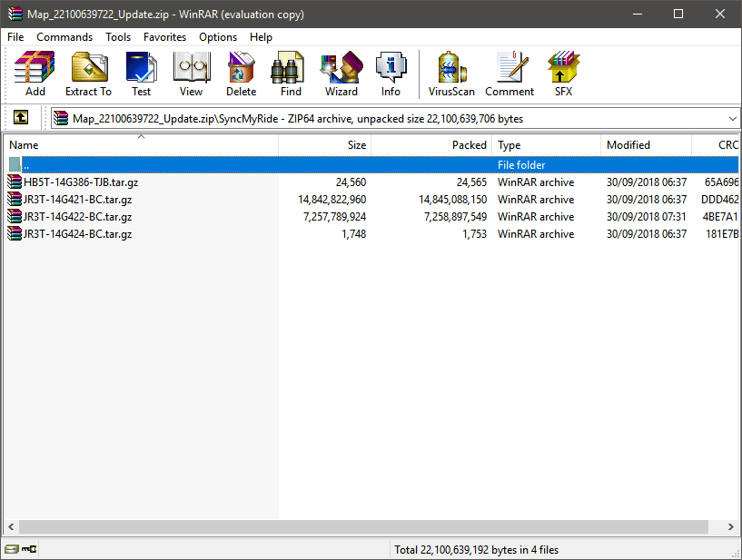Launch the Wizard tool
Screen dimensions: 742x560
coord(341,74)
